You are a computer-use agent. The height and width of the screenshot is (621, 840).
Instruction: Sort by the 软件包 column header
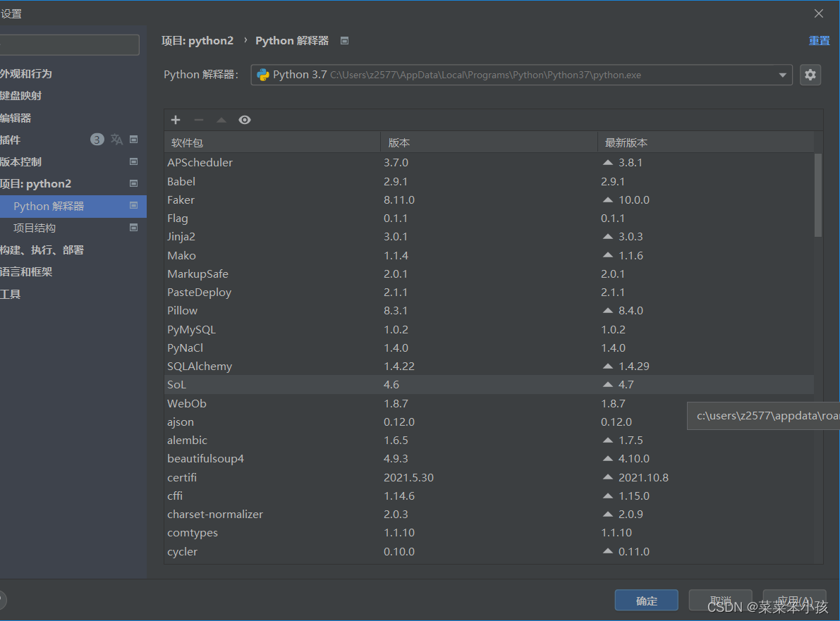(x=272, y=142)
